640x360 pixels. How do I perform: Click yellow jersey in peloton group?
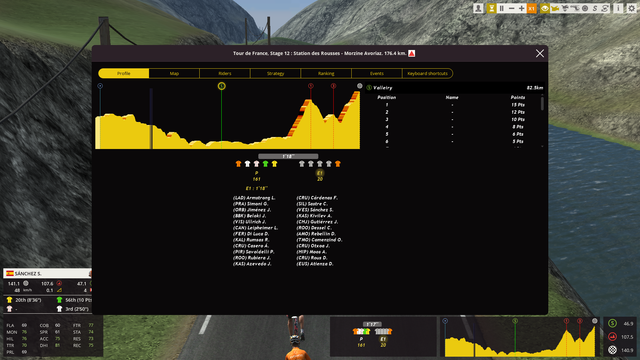click(274, 164)
